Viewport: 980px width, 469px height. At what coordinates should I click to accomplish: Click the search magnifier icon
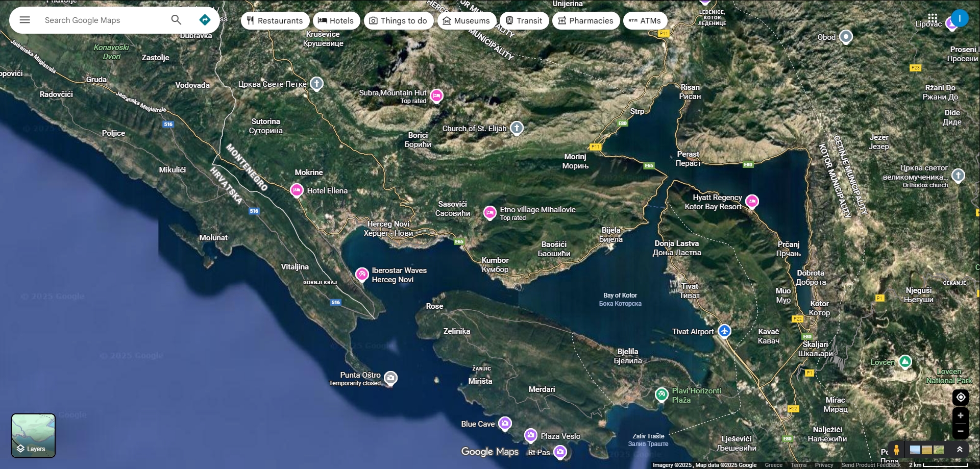tap(176, 20)
